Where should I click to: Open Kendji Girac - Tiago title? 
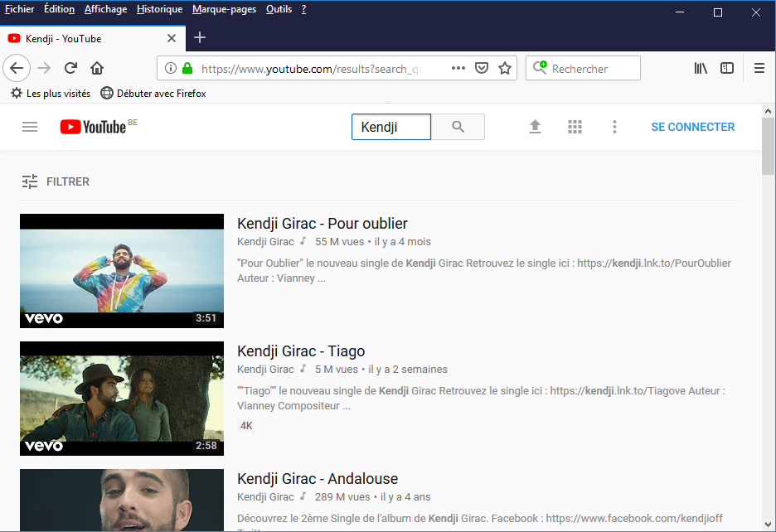coord(301,351)
